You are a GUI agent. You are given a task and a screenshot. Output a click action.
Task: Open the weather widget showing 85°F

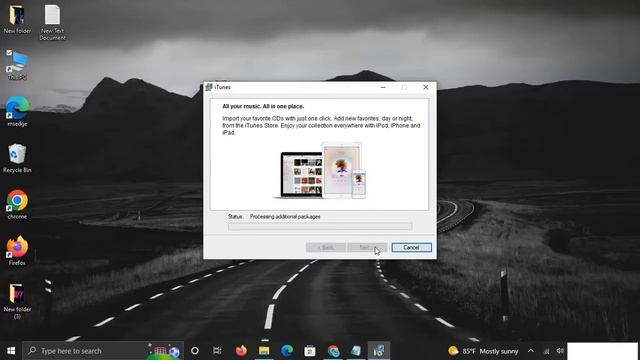[483, 351]
